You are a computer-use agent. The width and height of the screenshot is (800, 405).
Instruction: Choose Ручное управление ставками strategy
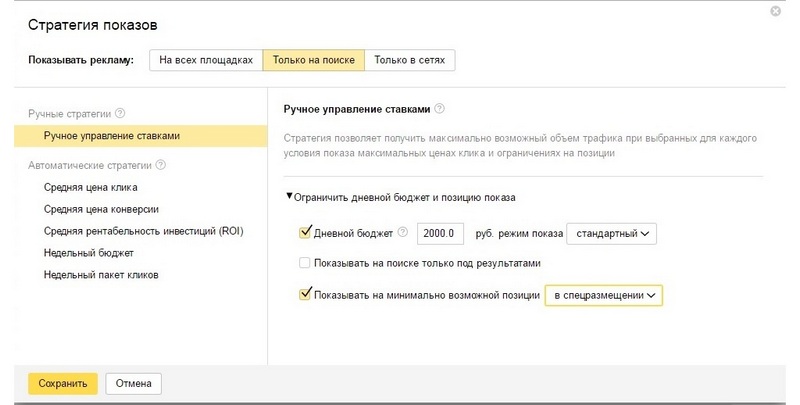pyautogui.click(x=141, y=136)
